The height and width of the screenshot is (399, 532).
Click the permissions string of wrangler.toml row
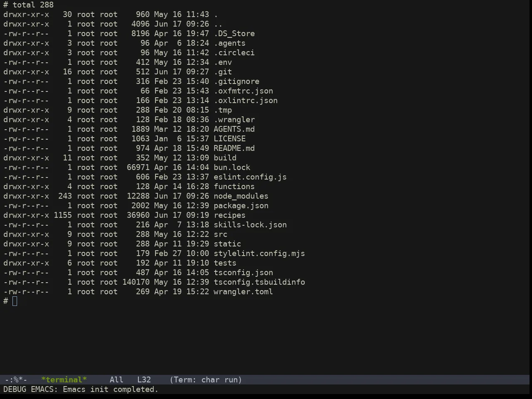tap(26, 292)
